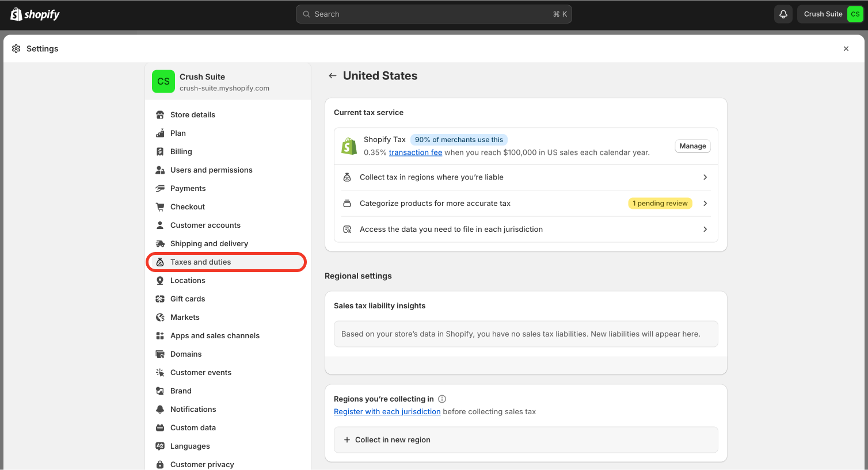The height and width of the screenshot is (470, 868).
Task: Click the Languages icon
Action: pyautogui.click(x=160, y=446)
